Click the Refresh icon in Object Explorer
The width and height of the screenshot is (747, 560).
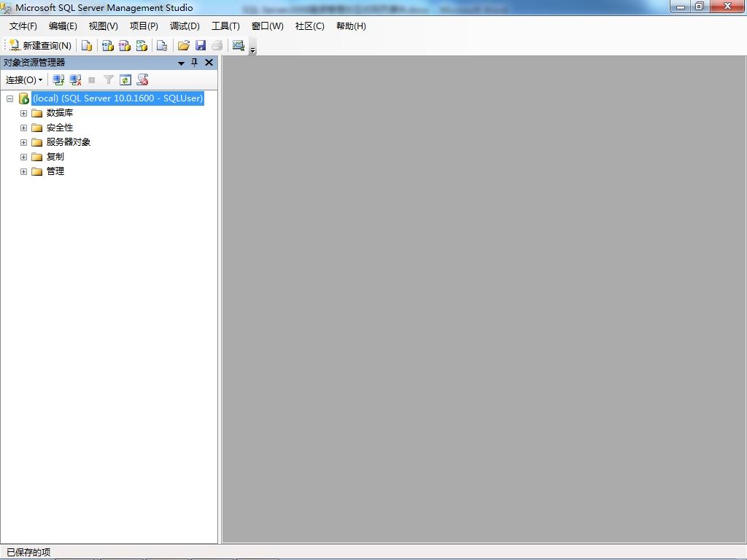[x=125, y=80]
